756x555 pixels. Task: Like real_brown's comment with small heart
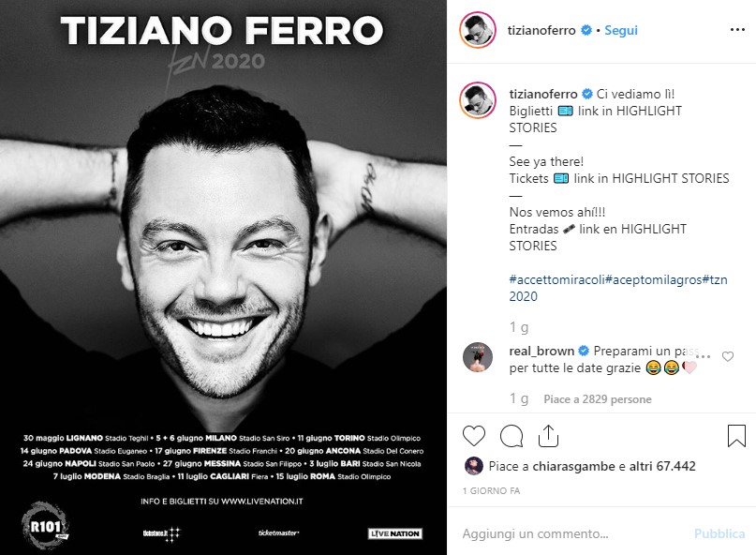(728, 356)
